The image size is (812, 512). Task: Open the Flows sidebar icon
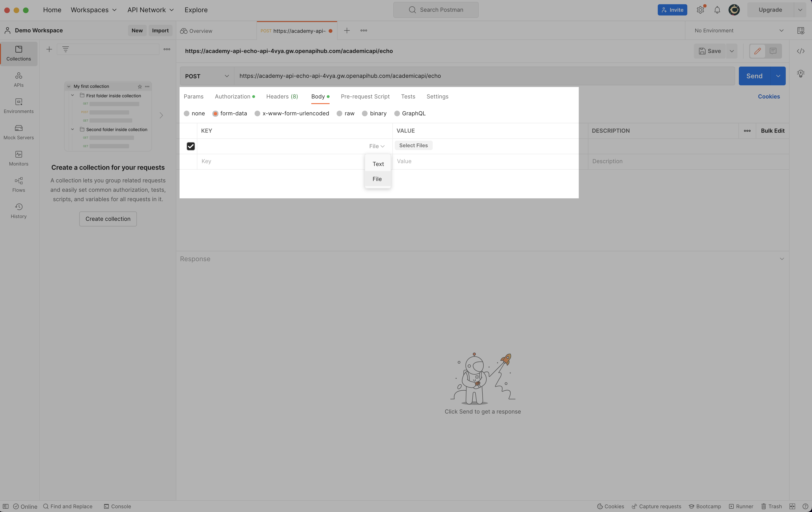[19, 184]
